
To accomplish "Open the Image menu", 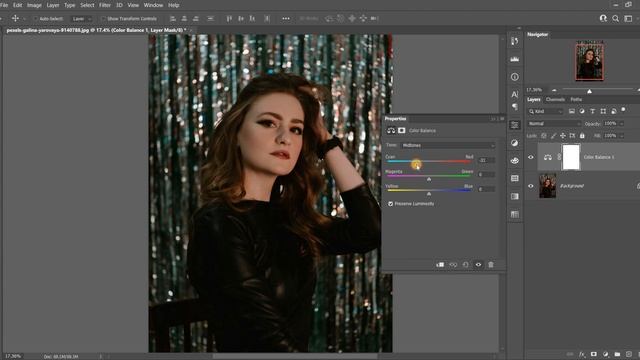I will (34, 5).
